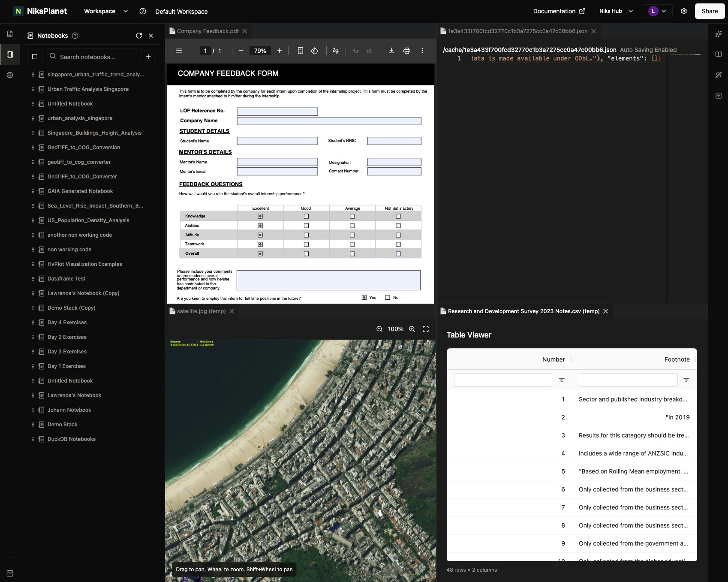Download the Company Feedback PDF
728x582 pixels.
[391, 50]
